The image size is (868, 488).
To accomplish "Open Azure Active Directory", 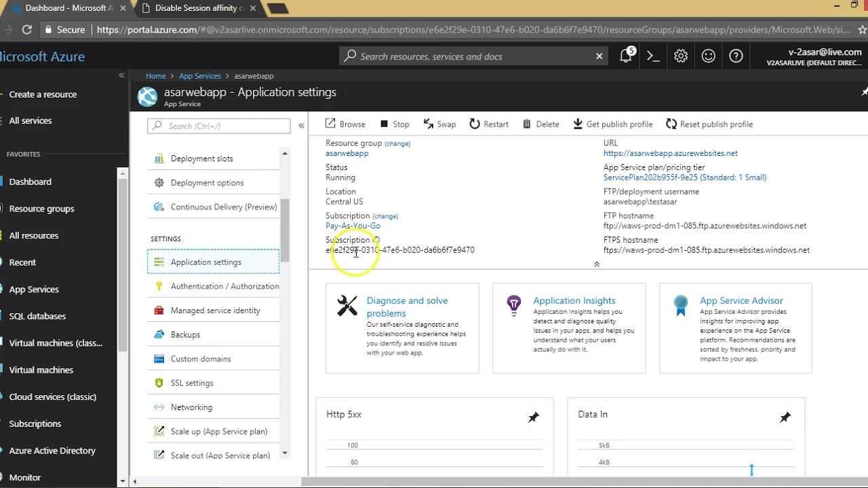I will pos(52,451).
